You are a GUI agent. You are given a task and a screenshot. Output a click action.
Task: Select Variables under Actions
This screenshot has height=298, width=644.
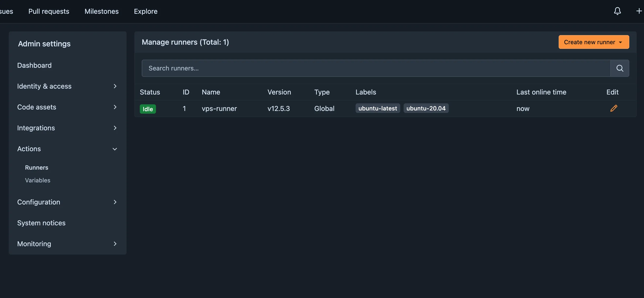click(x=38, y=180)
